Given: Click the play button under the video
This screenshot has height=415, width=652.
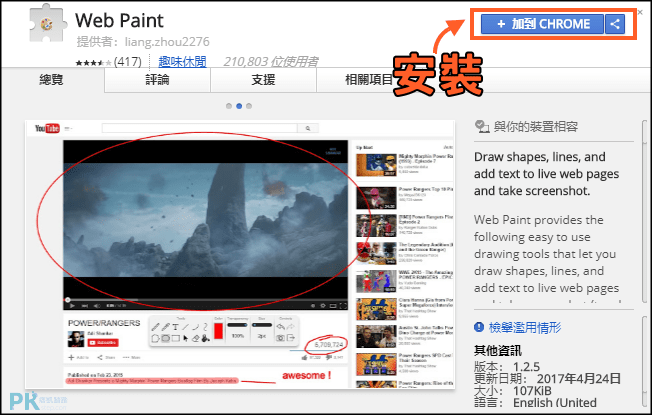Looking at the screenshot, I should tap(72, 306).
